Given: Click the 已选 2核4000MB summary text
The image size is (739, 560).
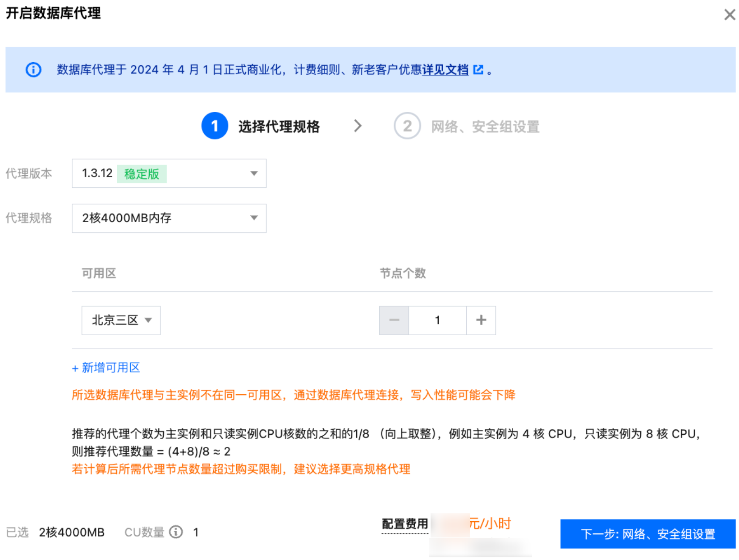Looking at the screenshot, I should click(x=55, y=533).
